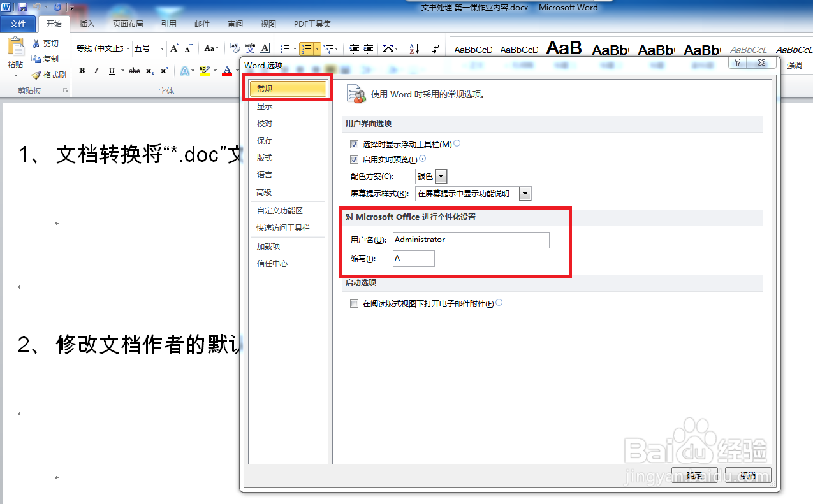Apply strikethrough formatting

(135, 71)
